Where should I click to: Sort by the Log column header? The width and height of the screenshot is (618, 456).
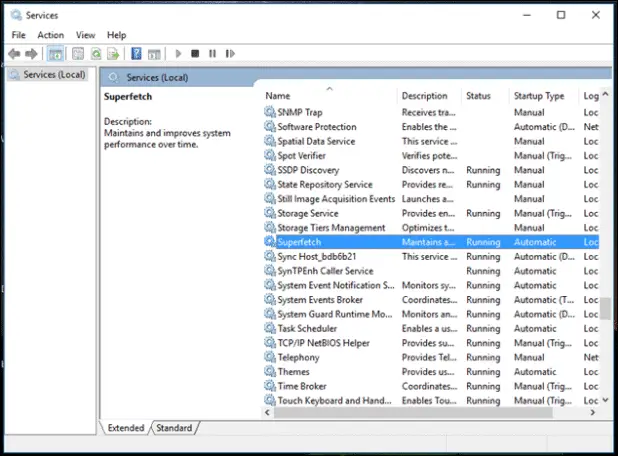coord(590,96)
